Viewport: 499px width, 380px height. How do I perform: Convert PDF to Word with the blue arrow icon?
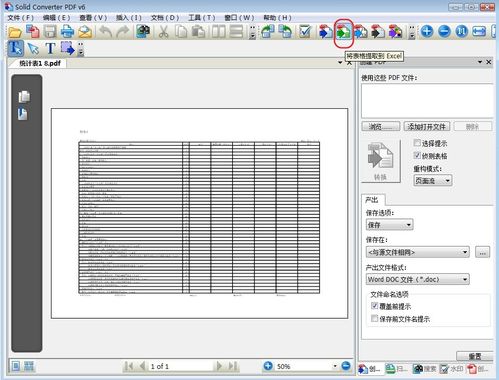pyautogui.click(x=326, y=32)
